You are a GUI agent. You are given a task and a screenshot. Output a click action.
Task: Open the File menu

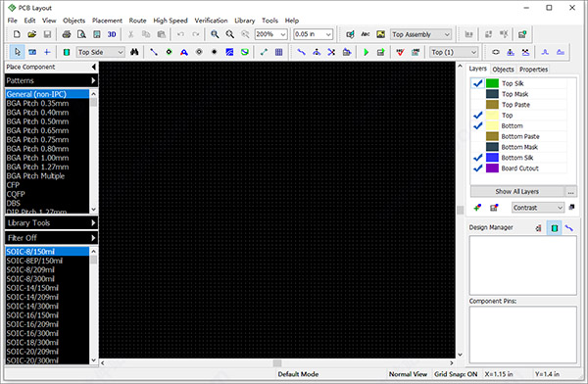coord(13,21)
